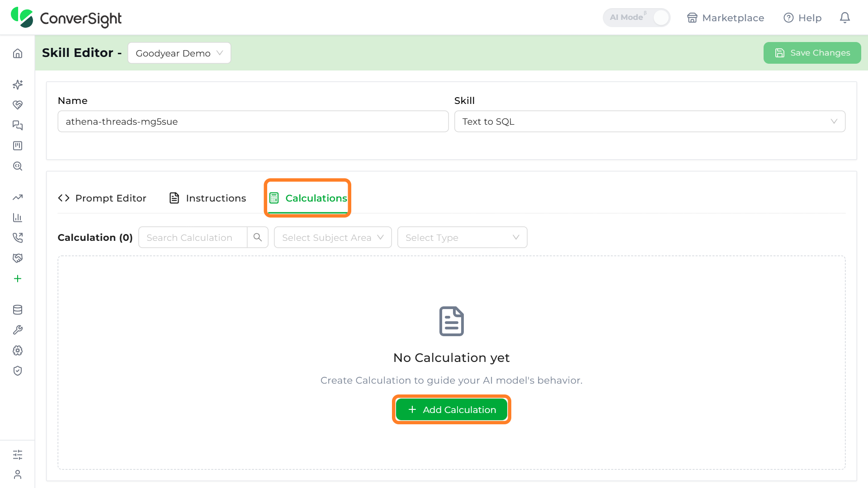The height and width of the screenshot is (488, 868).
Task: Open the Select Type dropdown
Action: (462, 237)
